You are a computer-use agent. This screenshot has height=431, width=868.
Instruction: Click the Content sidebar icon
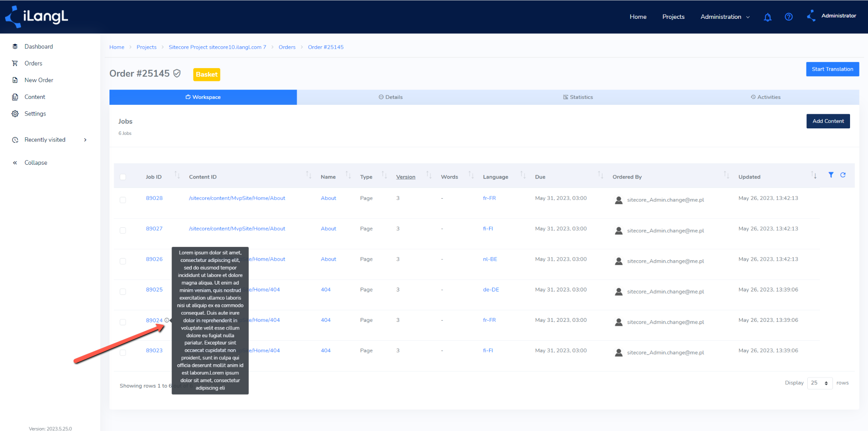(x=15, y=97)
